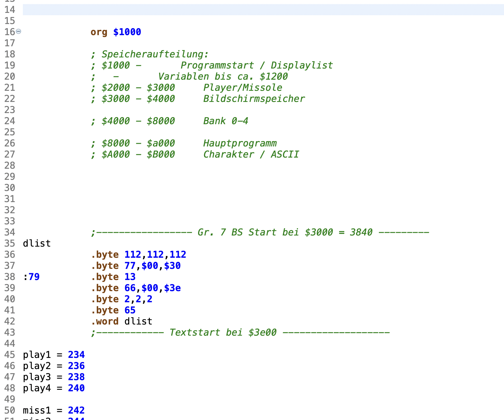This screenshot has width=504, height=420.
Task: Click line number 44 in the gutter
Action: (10, 344)
